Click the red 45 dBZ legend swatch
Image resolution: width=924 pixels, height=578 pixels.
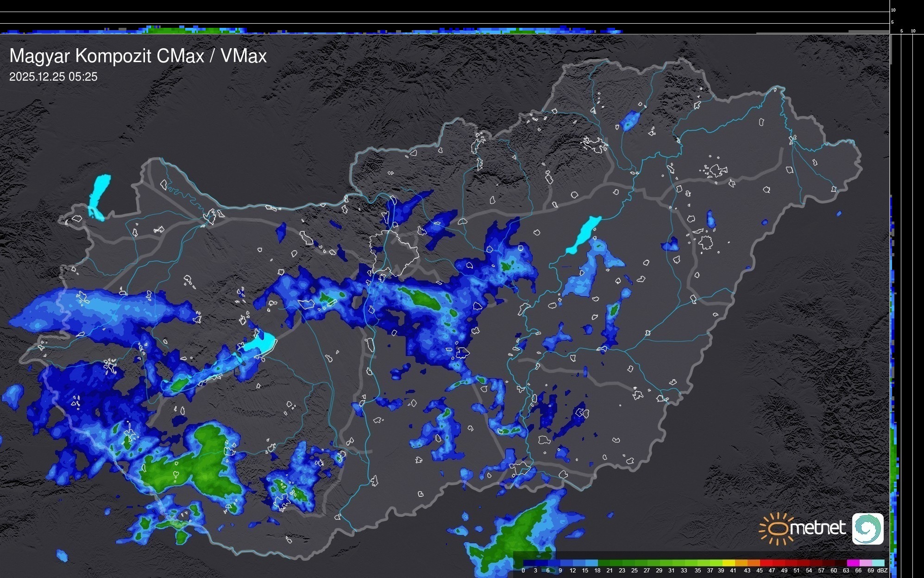(x=766, y=563)
